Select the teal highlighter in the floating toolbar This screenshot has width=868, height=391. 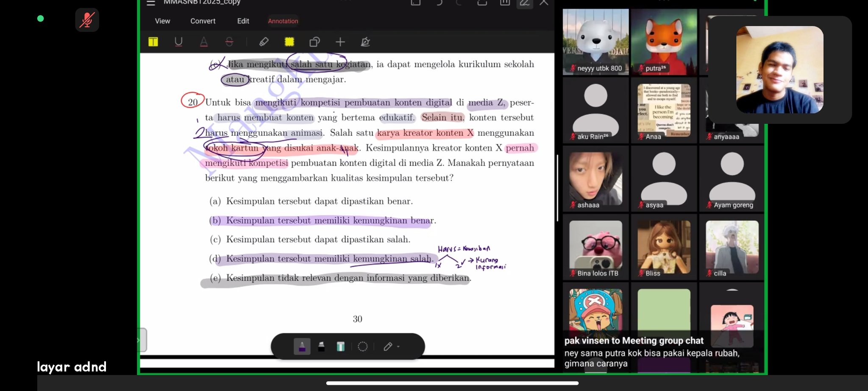click(x=340, y=346)
